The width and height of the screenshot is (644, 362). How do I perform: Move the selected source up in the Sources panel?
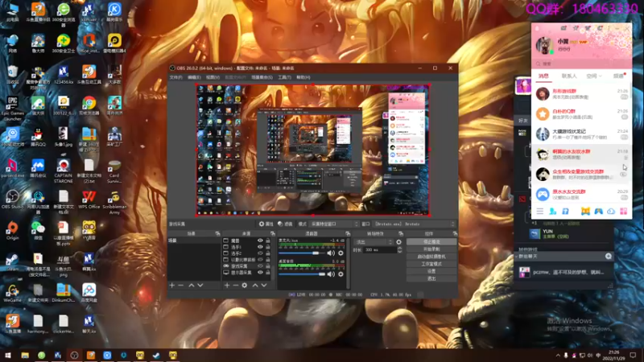click(255, 286)
